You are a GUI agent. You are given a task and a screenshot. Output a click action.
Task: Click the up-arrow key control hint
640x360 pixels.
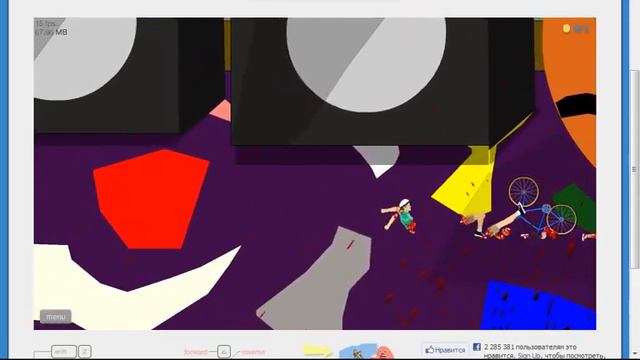click(x=224, y=351)
